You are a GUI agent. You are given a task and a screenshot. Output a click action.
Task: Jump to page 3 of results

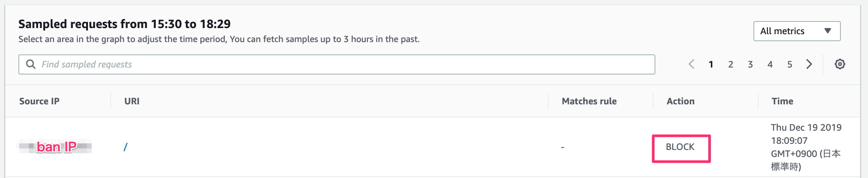click(x=750, y=64)
